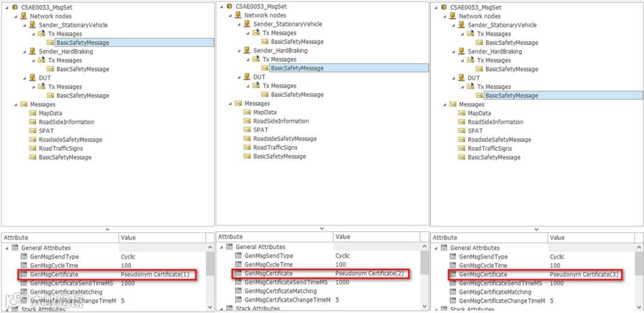Click Network nodes icon in middle panel
The width and height of the screenshot is (644, 313).
pos(238,15)
